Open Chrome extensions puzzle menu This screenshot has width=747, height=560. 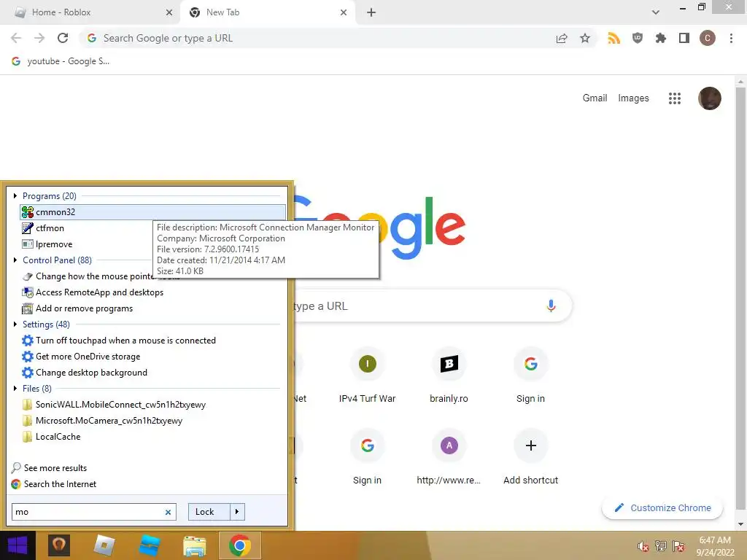[x=661, y=38]
